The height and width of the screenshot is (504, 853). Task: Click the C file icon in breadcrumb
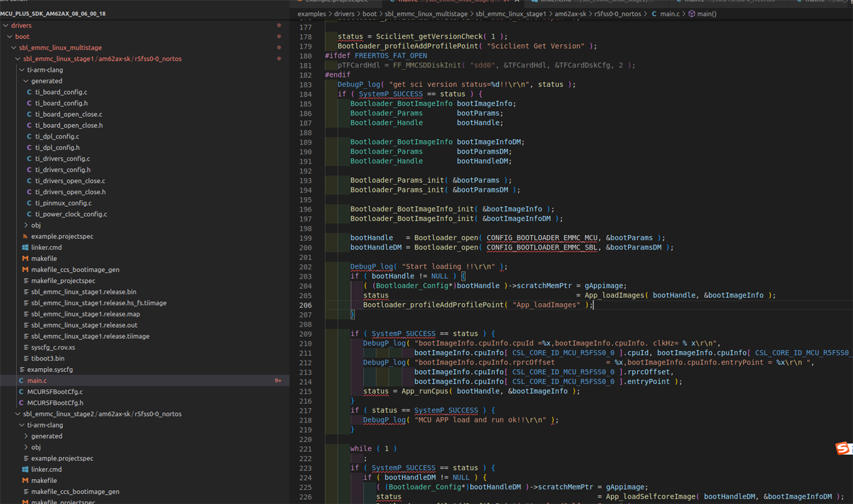654,14
